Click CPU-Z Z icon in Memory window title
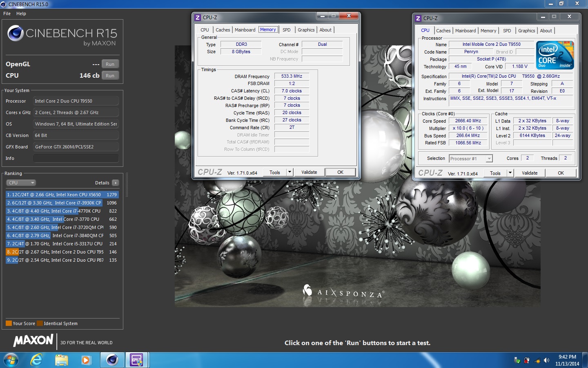This screenshot has width=588, height=368. tap(198, 17)
